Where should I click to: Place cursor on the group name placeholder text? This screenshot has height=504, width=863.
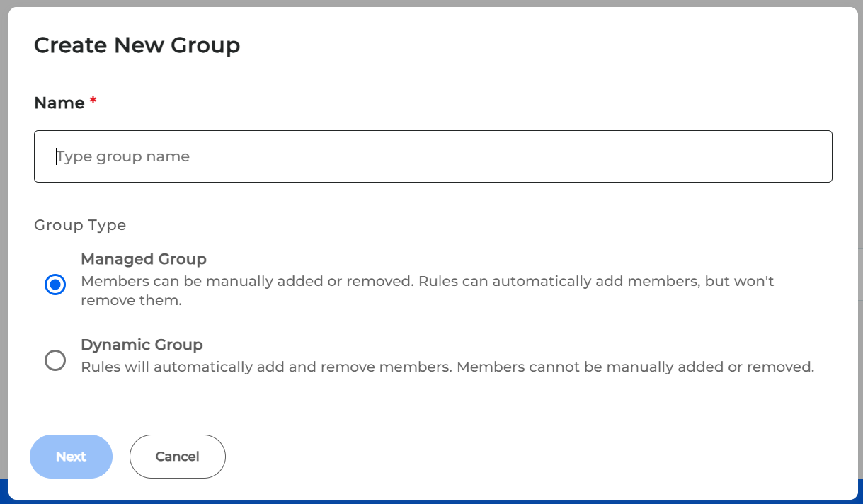[124, 156]
